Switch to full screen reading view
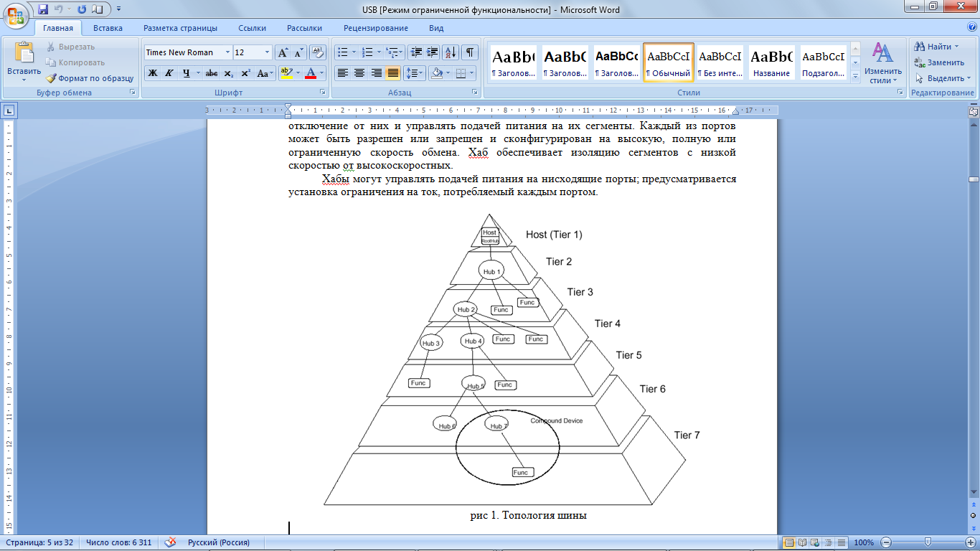Image resolution: width=980 pixels, height=551 pixels. point(803,542)
